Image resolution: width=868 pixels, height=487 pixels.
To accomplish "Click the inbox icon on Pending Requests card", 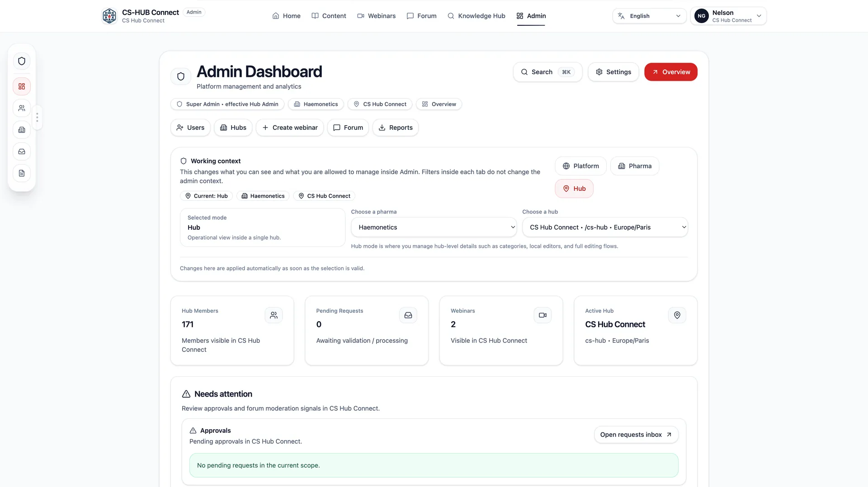I will point(408,315).
